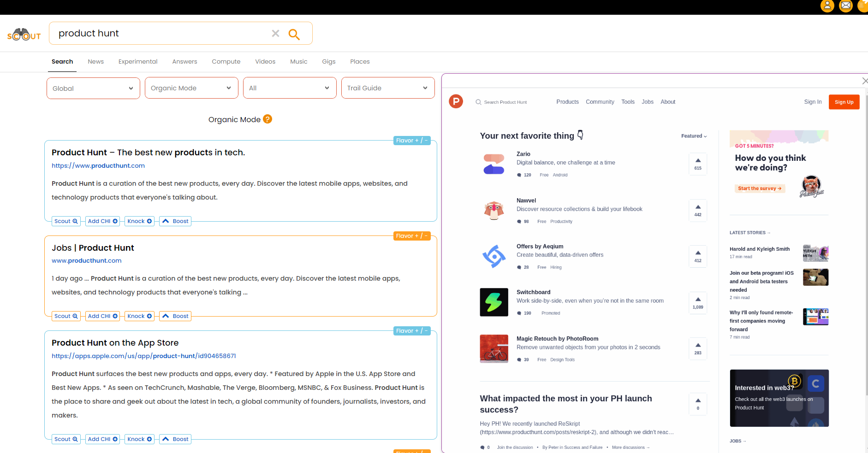Click the Organic Mode help question icon
The height and width of the screenshot is (453, 868).
[268, 119]
